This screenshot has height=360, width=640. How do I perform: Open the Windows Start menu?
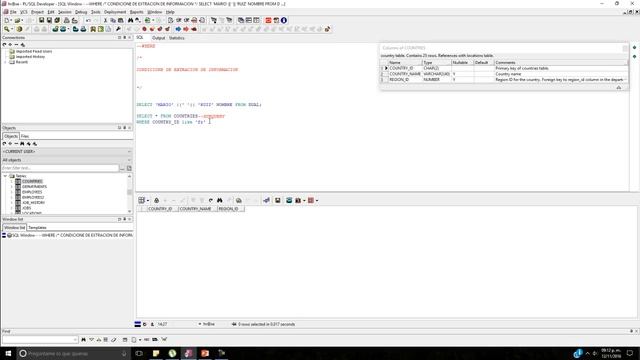pyautogui.click(x=8, y=353)
